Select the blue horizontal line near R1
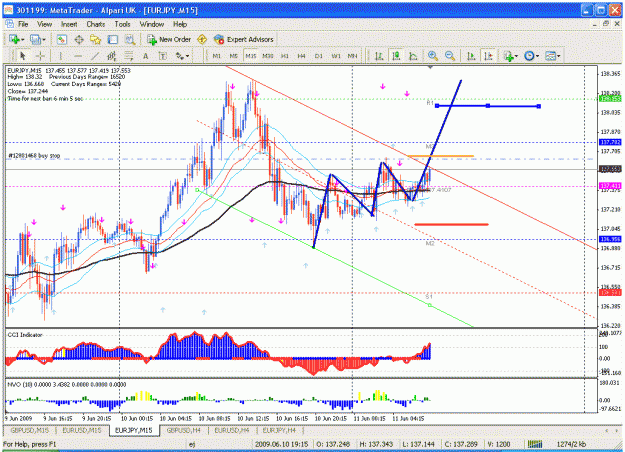 pos(488,106)
